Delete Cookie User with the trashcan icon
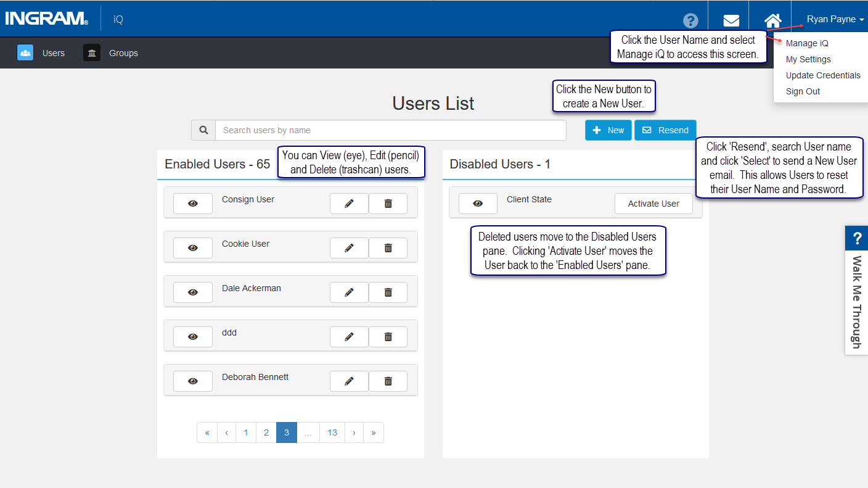 [388, 248]
